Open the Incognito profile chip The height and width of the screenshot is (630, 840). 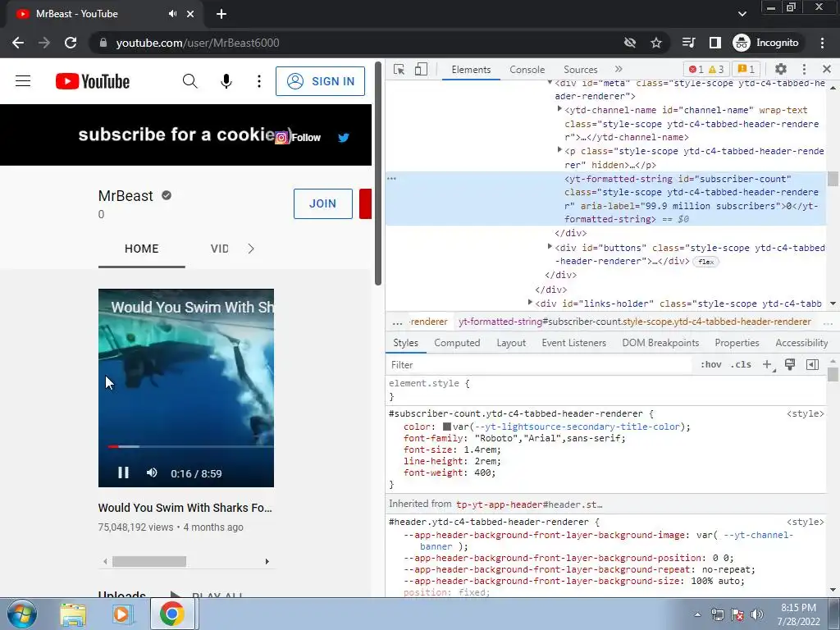(766, 43)
